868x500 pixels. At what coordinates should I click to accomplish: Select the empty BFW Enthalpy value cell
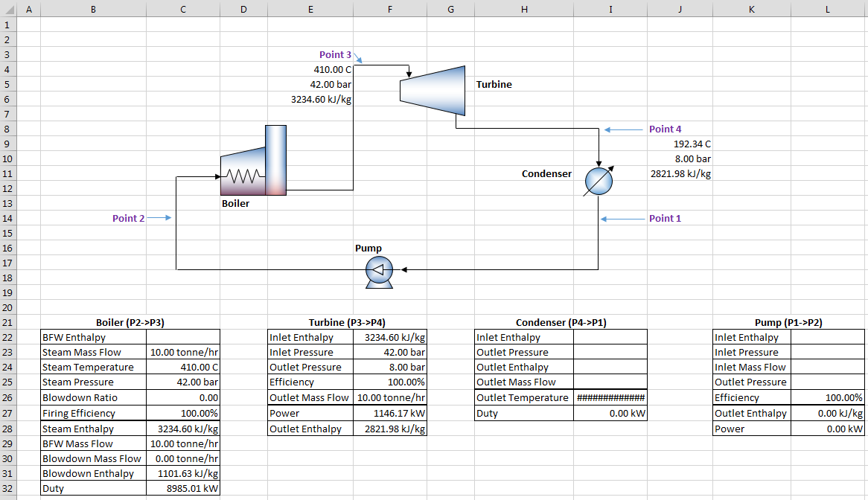(183, 337)
